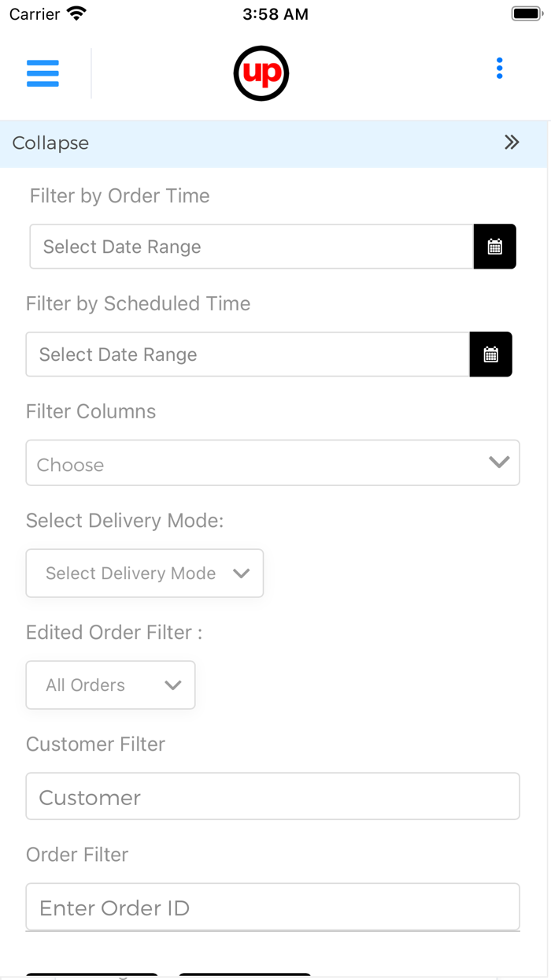
Task: Focus the Order Time date range field
Action: point(251,247)
